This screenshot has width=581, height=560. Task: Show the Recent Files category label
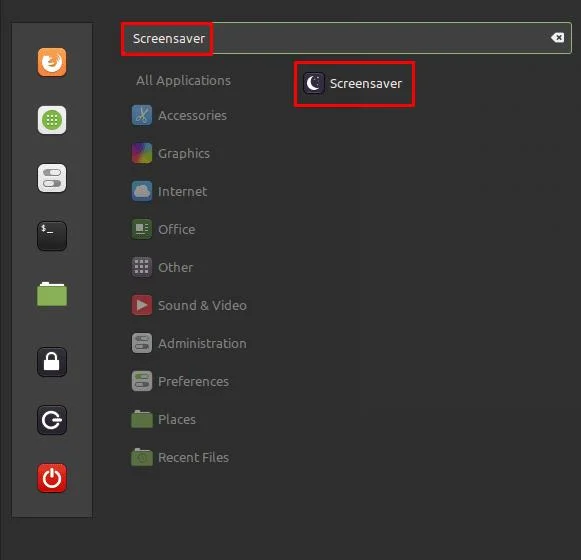(x=193, y=457)
